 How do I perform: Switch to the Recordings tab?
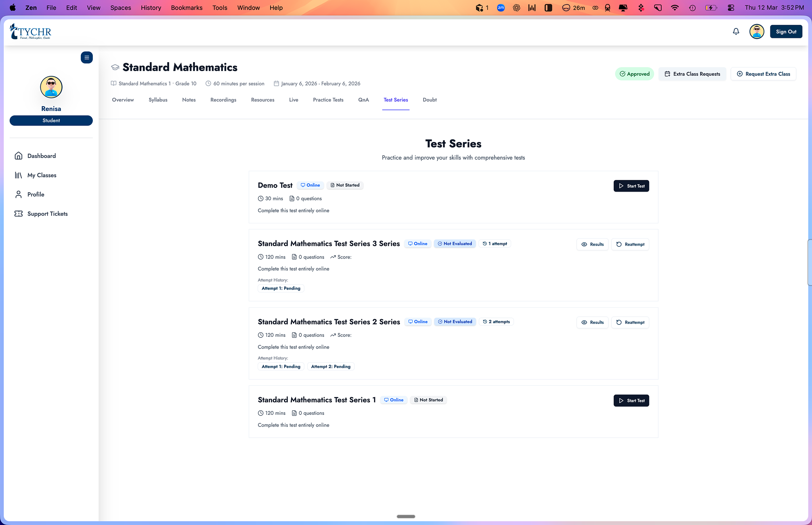click(223, 100)
